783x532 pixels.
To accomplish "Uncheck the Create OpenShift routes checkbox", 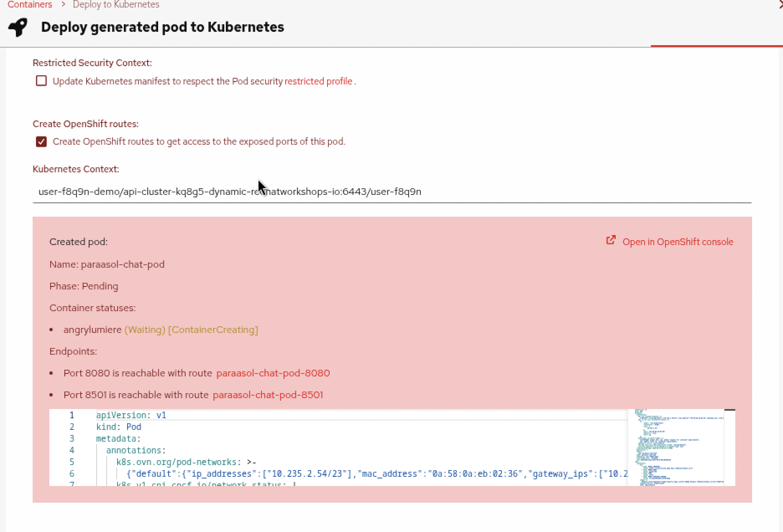I will click(x=41, y=142).
